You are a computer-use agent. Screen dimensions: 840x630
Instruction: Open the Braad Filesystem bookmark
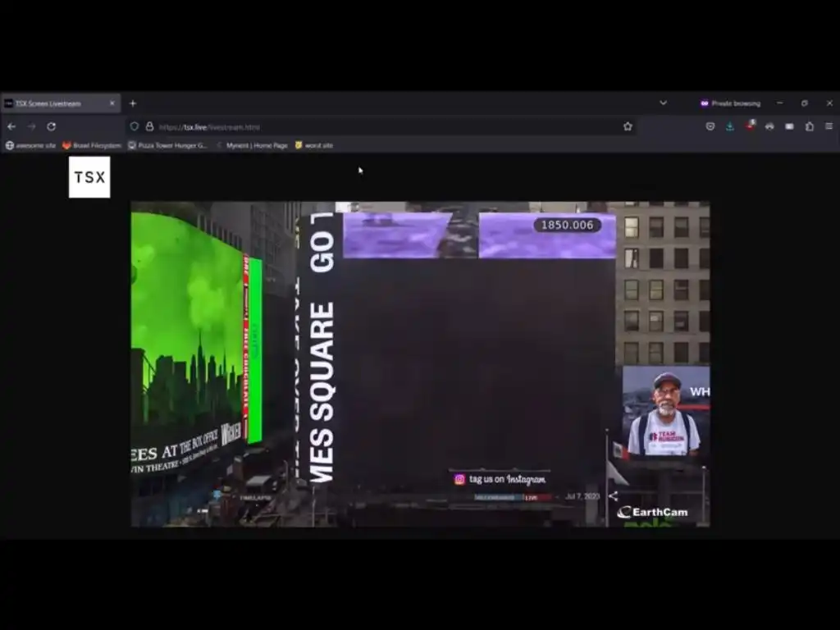(x=92, y=145)
